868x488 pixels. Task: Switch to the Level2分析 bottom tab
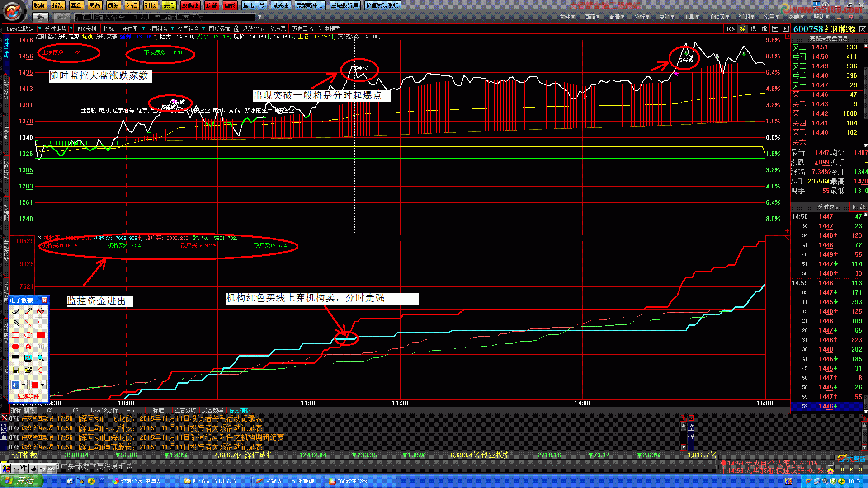(104, 410)
